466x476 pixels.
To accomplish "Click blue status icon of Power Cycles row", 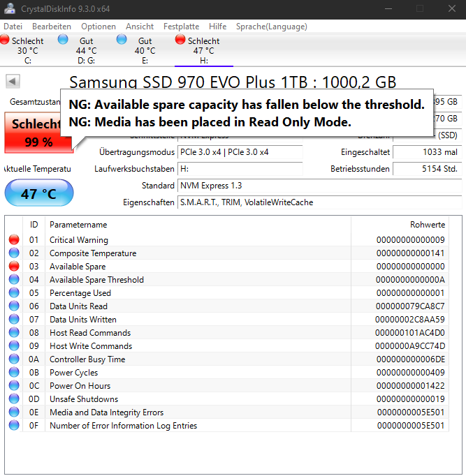I will (x=14, y=372).
